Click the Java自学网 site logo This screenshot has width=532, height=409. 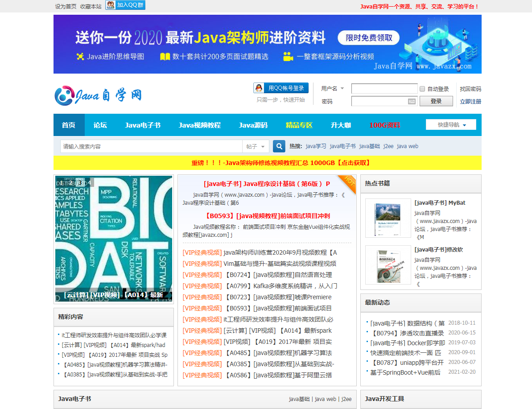(x=98, y=95)
